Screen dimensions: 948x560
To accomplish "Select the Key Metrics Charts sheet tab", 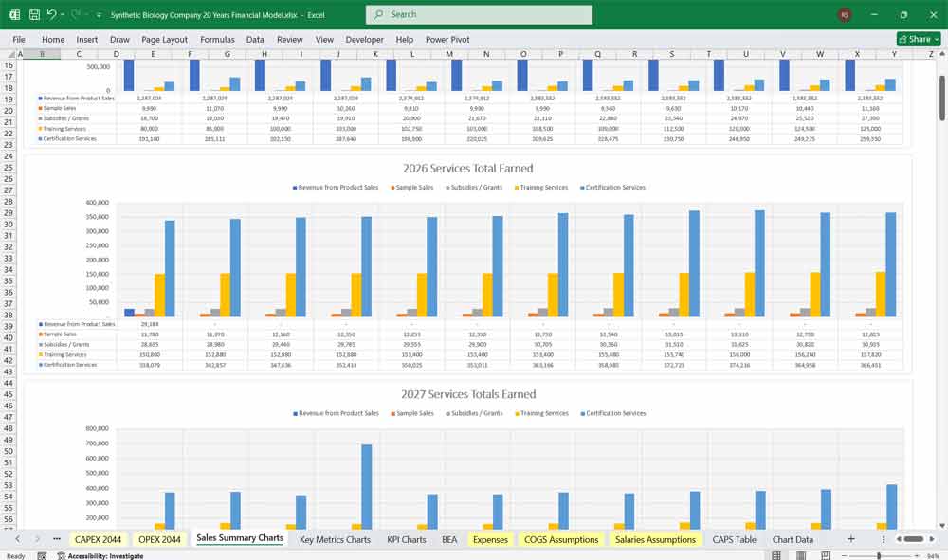I will (337, 538).
